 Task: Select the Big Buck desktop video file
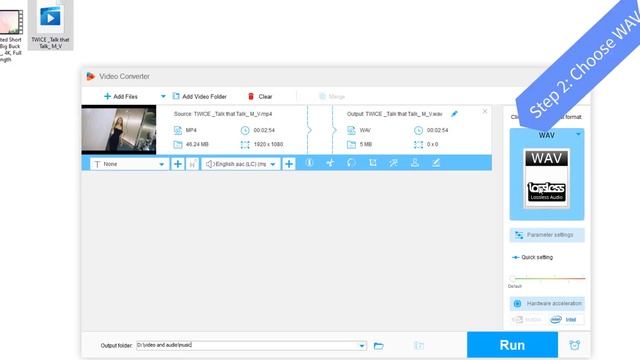click(x=11, y=36)
